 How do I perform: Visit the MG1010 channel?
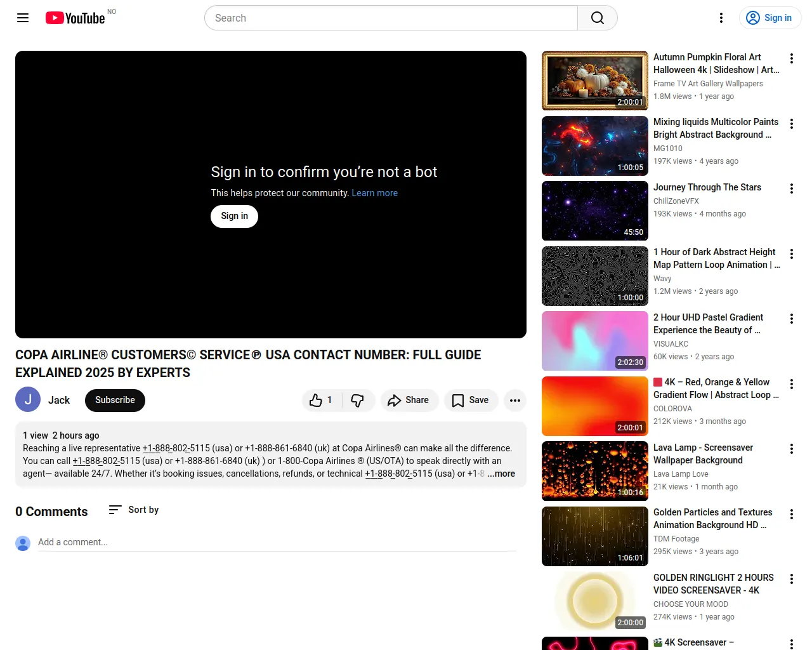point(668,149)
